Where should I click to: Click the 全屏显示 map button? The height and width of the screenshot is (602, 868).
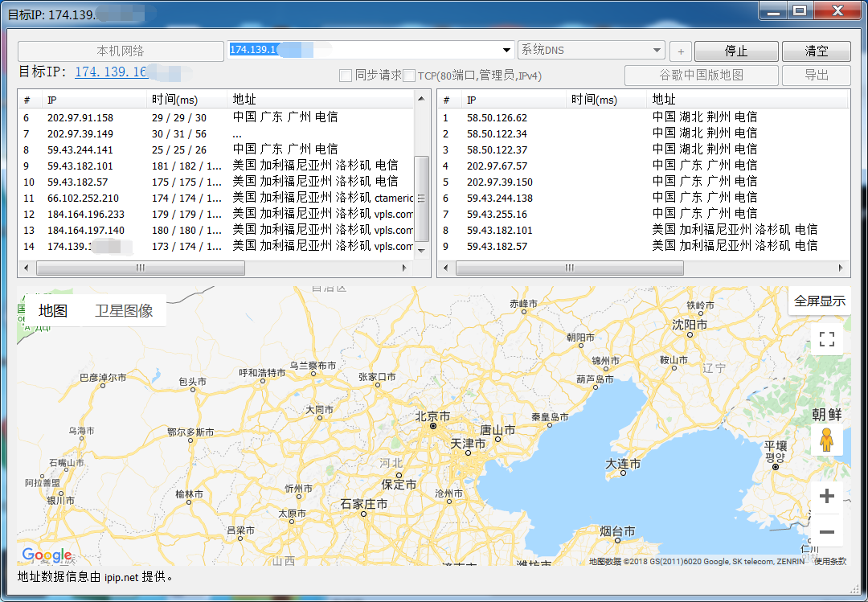coord(819,301)
